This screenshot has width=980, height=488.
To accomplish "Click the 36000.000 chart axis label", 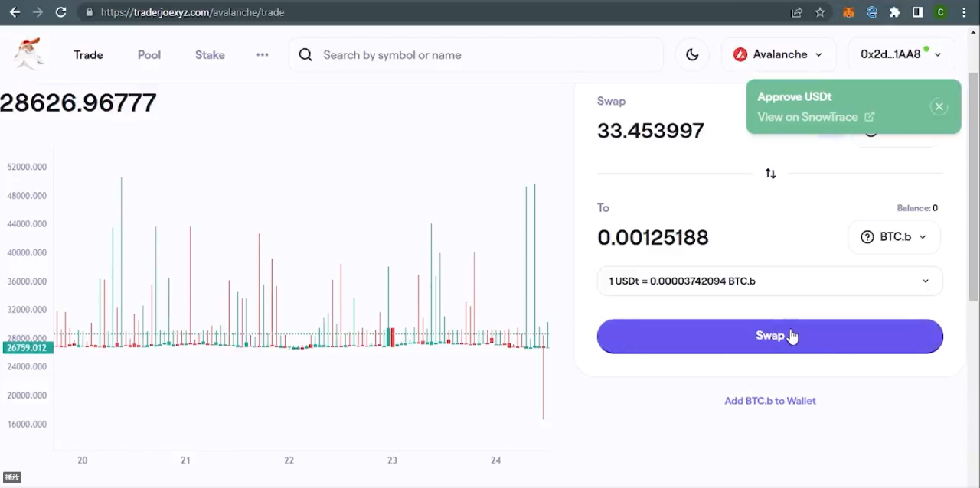I will [x=27, y=281].
